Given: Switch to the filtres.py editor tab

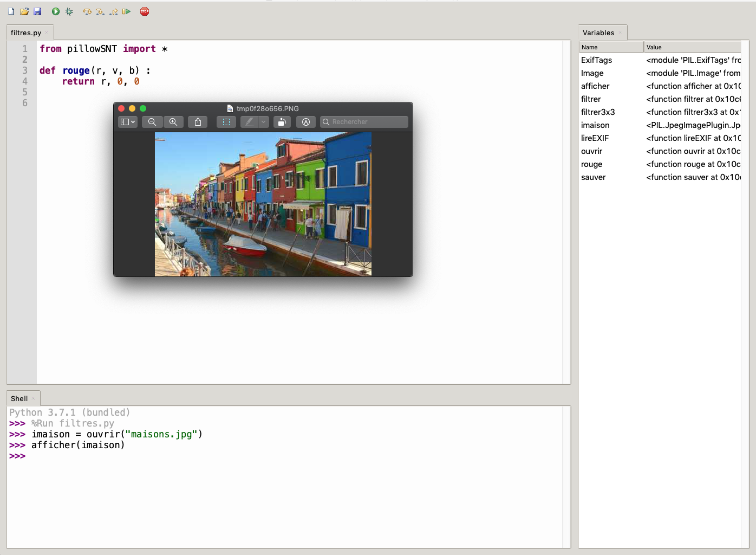Looking at the screenshot, I should 26,33.
